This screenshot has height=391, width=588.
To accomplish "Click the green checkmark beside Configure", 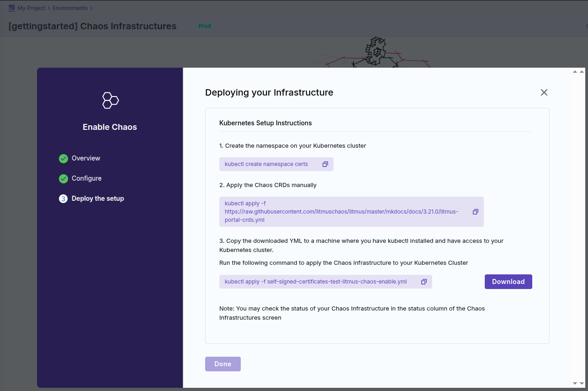I will point(64,179).
